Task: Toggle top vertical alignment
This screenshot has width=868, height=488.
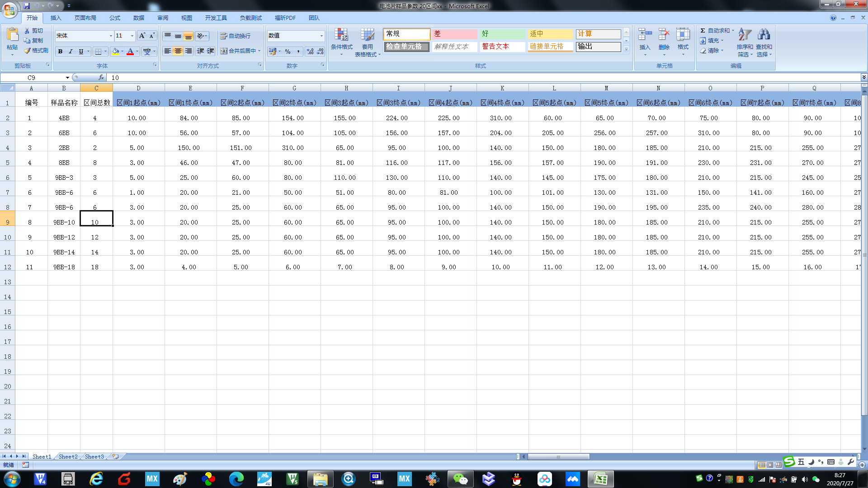Action: coord(168,36)
